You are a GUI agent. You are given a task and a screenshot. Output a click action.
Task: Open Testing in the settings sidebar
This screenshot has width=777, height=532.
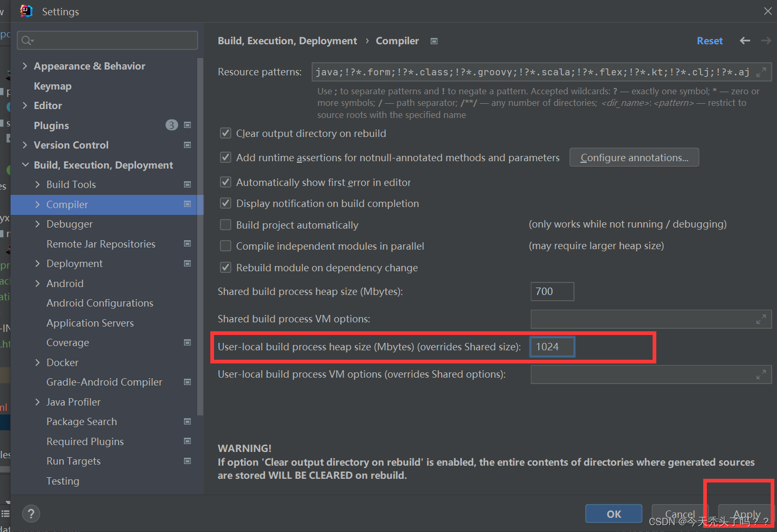tap(63, 481)
